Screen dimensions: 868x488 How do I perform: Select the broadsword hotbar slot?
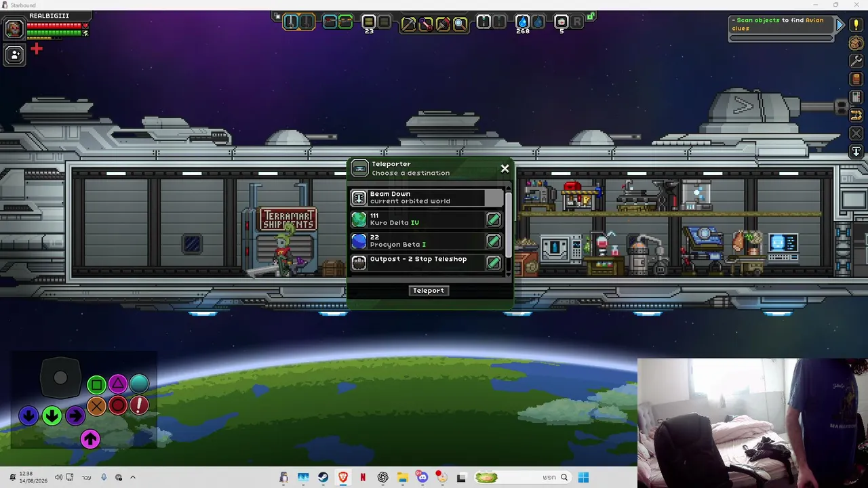pyautogui.click(x=291, y=22)
